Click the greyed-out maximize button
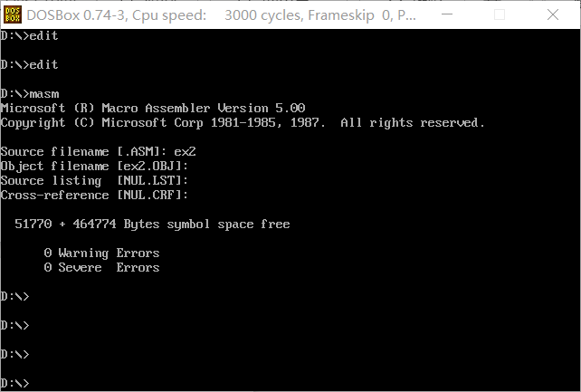Screen dimensions: 581x392 click(x=500, y=14)
